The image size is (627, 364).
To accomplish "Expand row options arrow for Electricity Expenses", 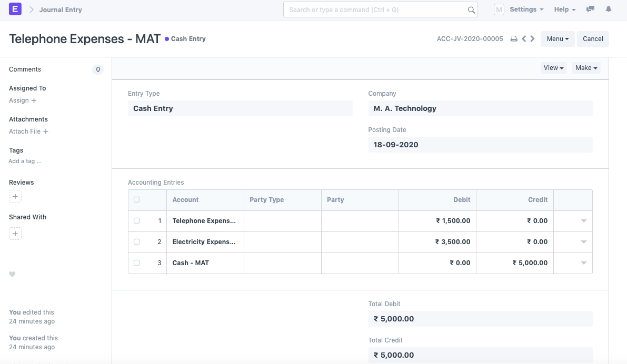I will coord(583,242).
